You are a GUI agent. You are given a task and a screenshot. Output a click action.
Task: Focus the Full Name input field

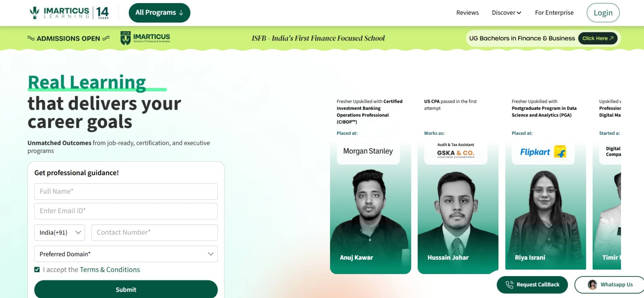point(126,191)
